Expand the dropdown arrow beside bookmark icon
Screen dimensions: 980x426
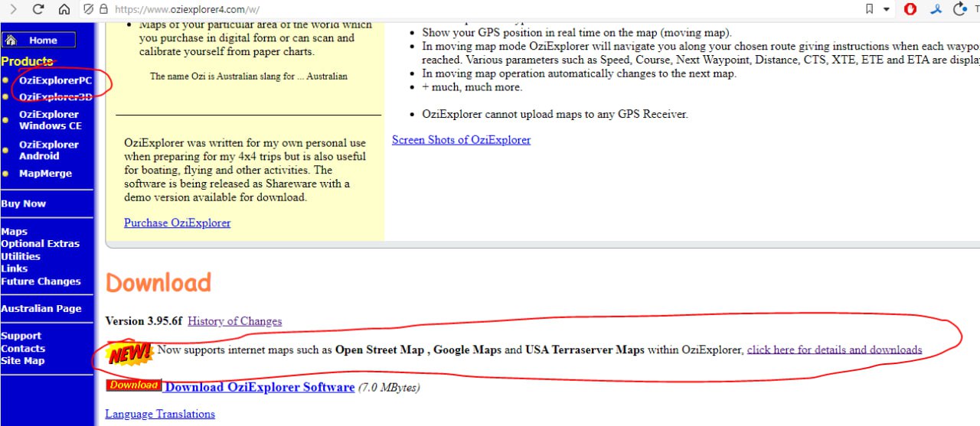click(887, 9)
